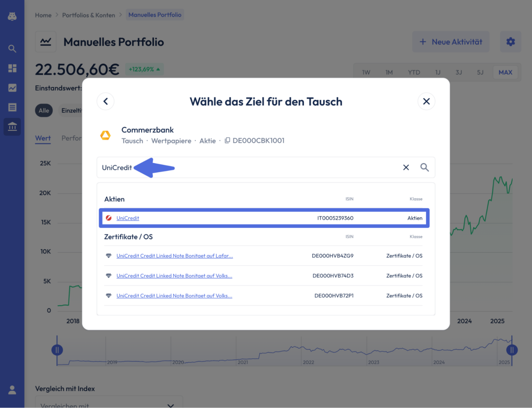
Task: Click the UniCredit red logo icon
Action: 108,218
